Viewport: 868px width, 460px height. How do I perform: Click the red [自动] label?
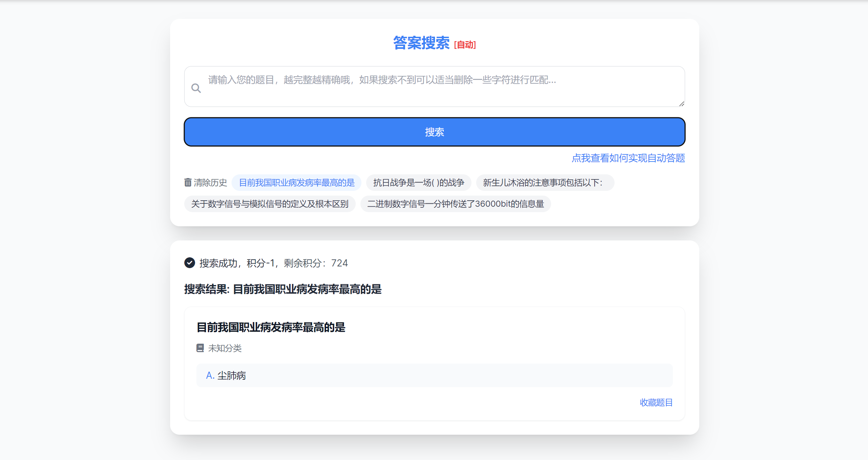(x=465, y=45)
